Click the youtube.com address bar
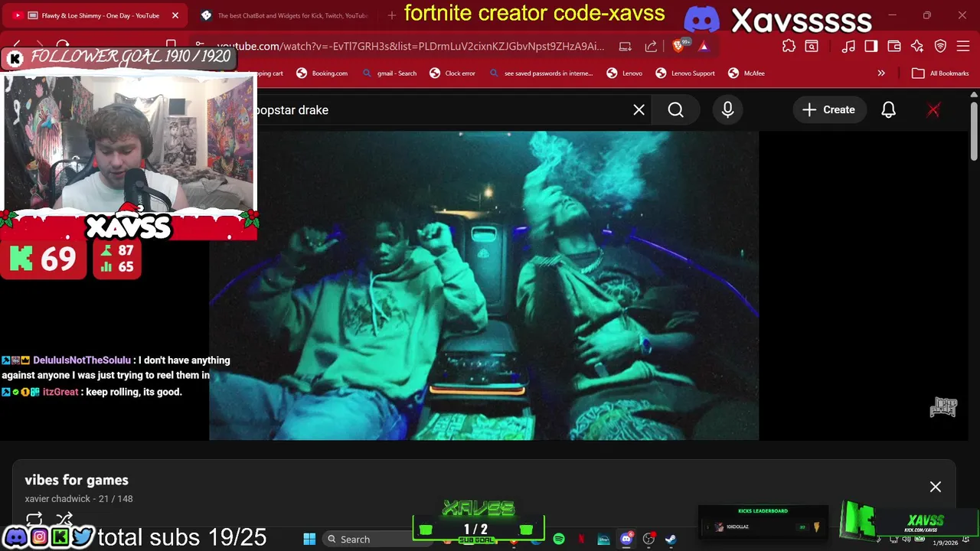The height and width of the screenshot is (551, 980). (410, 46)
